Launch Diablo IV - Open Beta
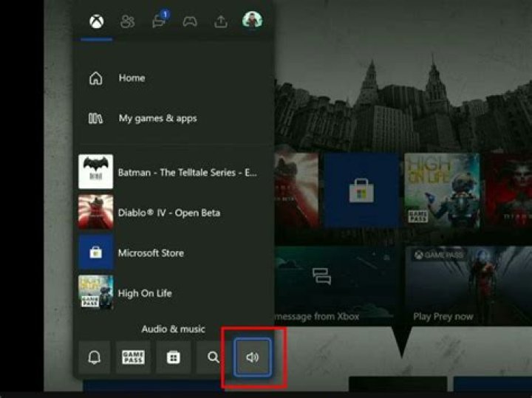 (x=173, y=212)
